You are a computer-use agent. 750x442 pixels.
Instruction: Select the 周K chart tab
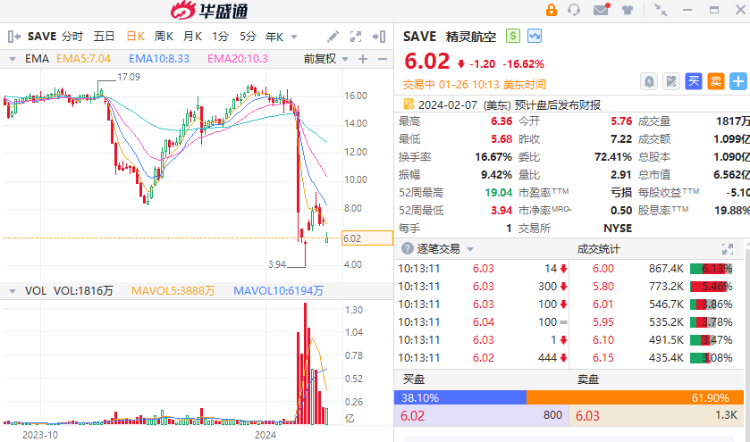pyautogui.click(x=164, y=36)
